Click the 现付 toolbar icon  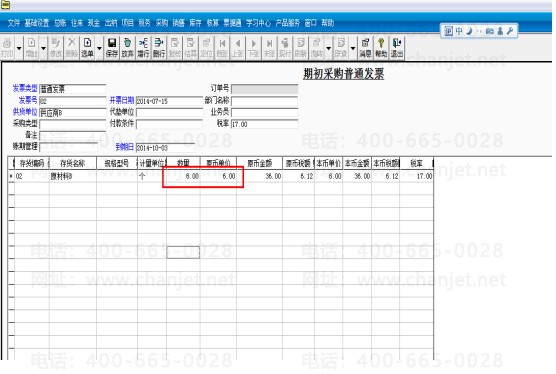coord(285,48)
